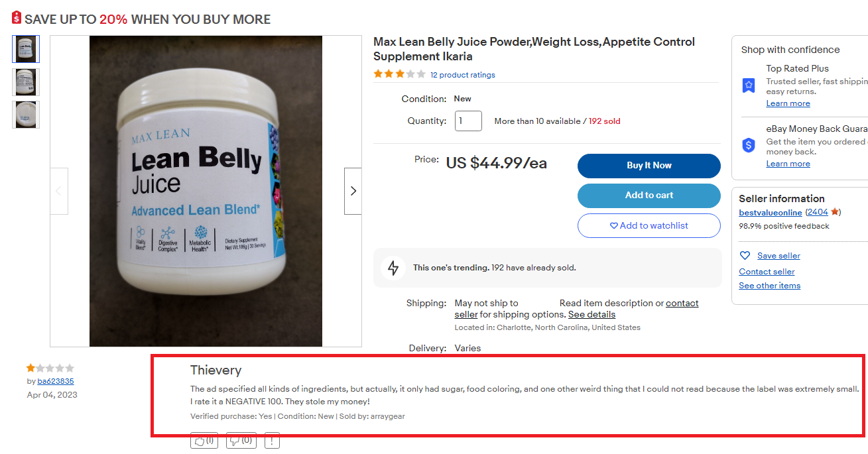Toggle Add to watchlist
This screenshot has width=868, height=454.
point(649,225)
